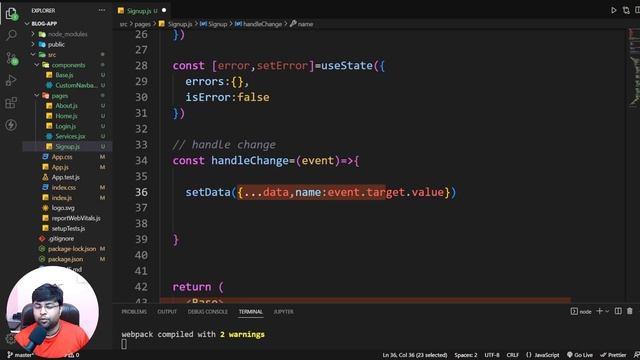Viewport: 640px width, 360px height.
Task: Open the Explorer view in activity bar
Action: pos(11,13)
